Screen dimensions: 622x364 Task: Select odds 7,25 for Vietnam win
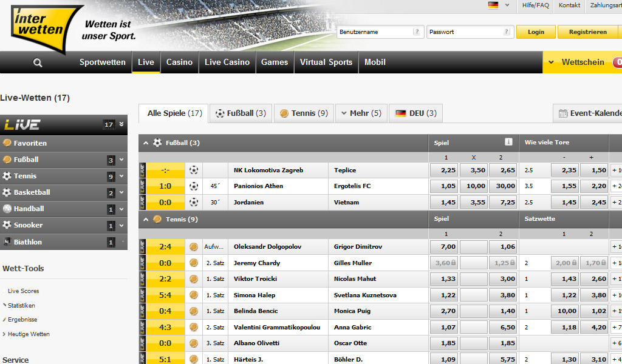(503, 203)
